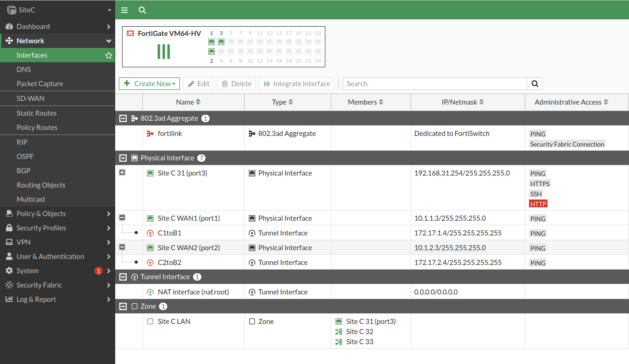The image size is (629, 364).
Task: Click the Delete button
Action: (x=236, y=84)
